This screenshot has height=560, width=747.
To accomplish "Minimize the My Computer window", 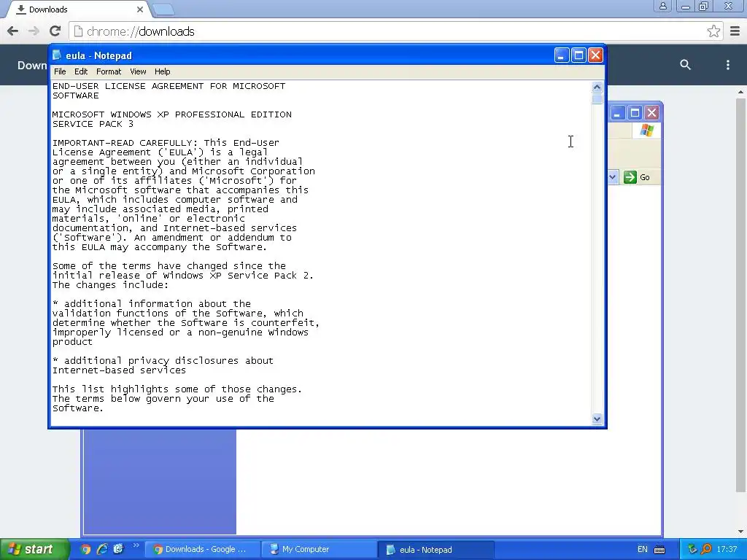I will click(x=617, y=113).
